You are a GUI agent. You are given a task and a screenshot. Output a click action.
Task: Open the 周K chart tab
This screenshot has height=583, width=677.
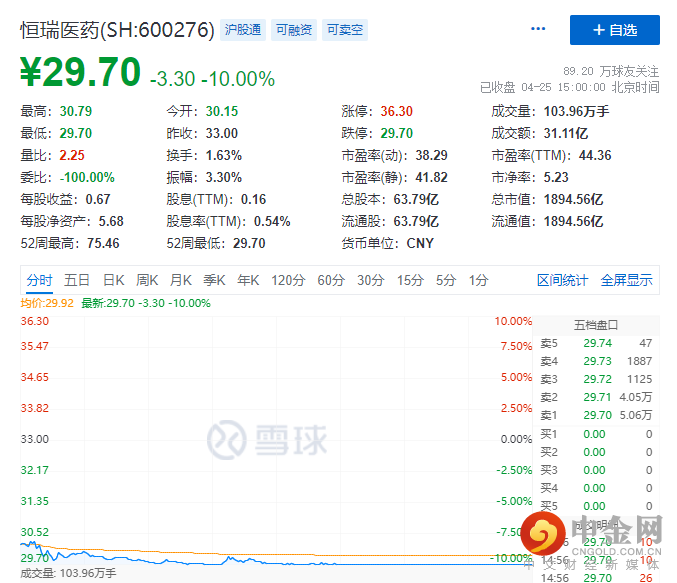pyautogui.click(x=147, y=280)
